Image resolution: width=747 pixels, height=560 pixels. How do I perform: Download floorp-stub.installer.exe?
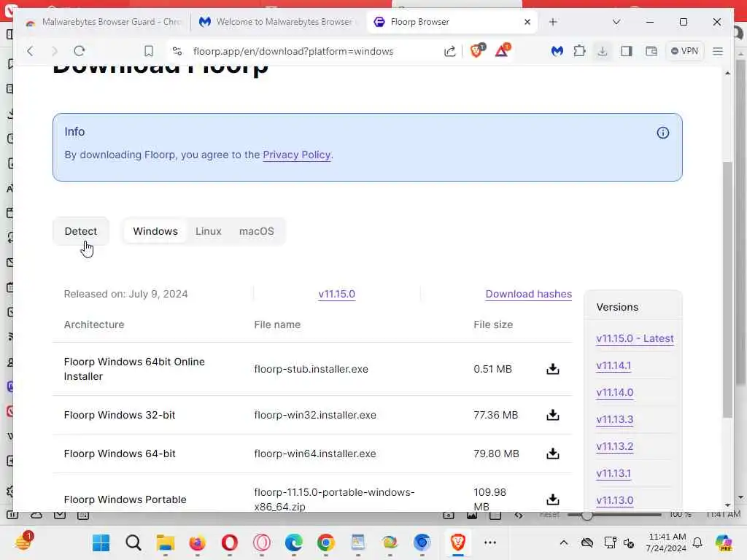click(x=553, y=369)
